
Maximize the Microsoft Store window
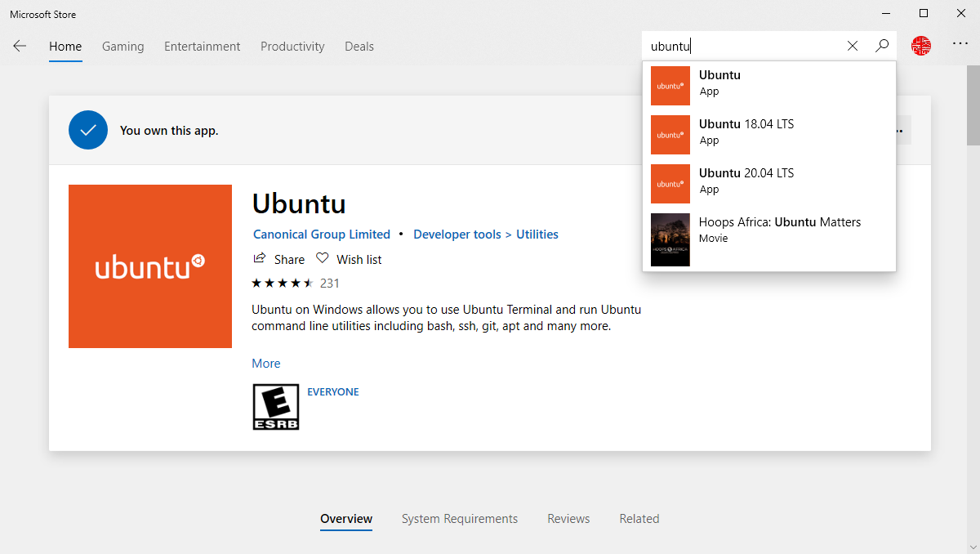pos(924,13)
